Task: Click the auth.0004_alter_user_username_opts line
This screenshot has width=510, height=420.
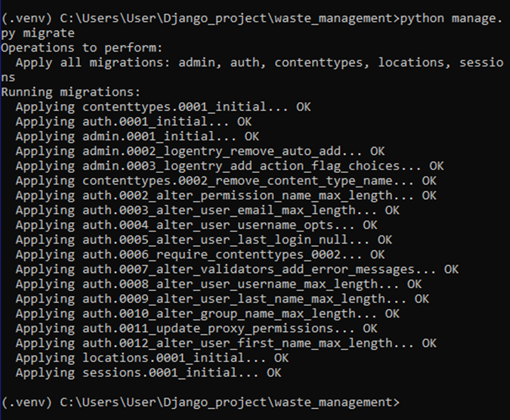Action: coord(196,225)
